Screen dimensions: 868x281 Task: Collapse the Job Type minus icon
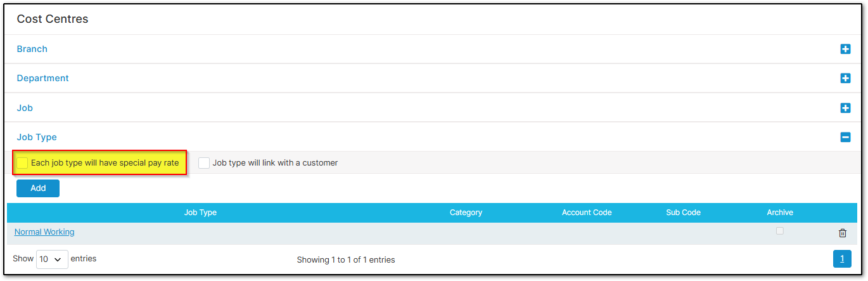click(x=845, y=137)
